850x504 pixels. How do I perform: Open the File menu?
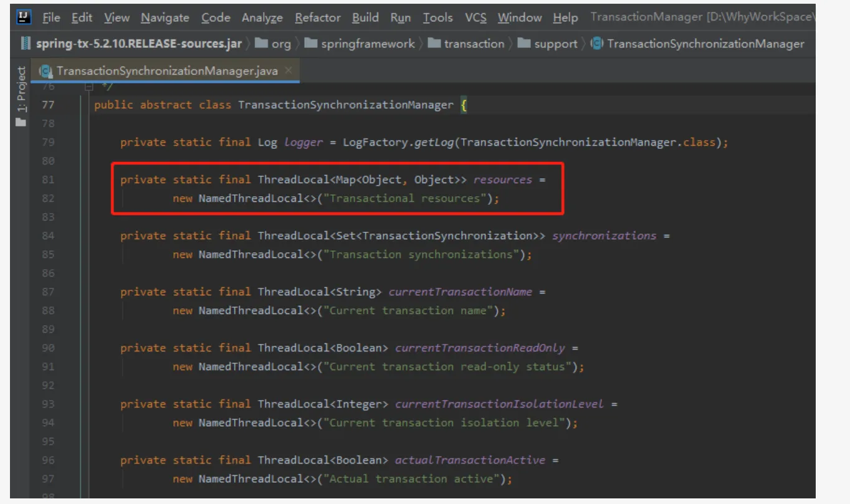(x=51, y=18)
